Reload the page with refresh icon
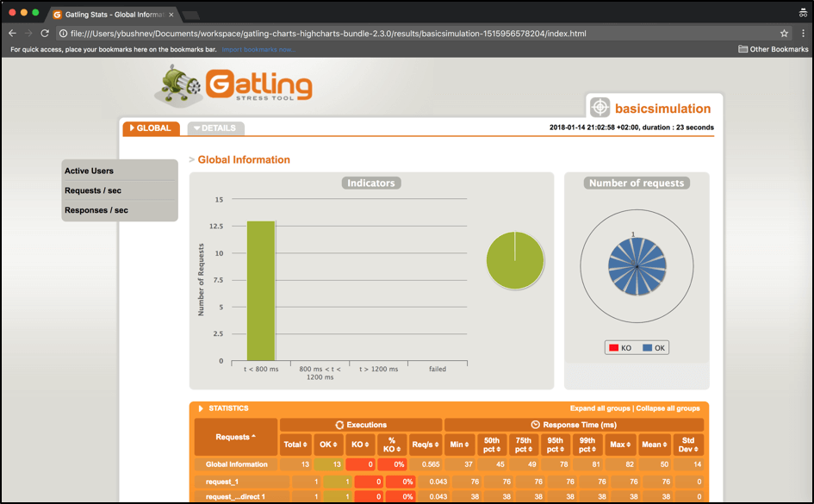 [45, 34]
